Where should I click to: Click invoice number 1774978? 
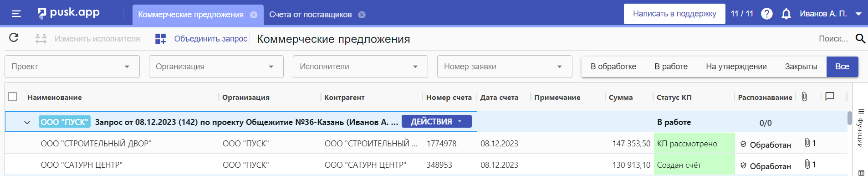point(441,144)
